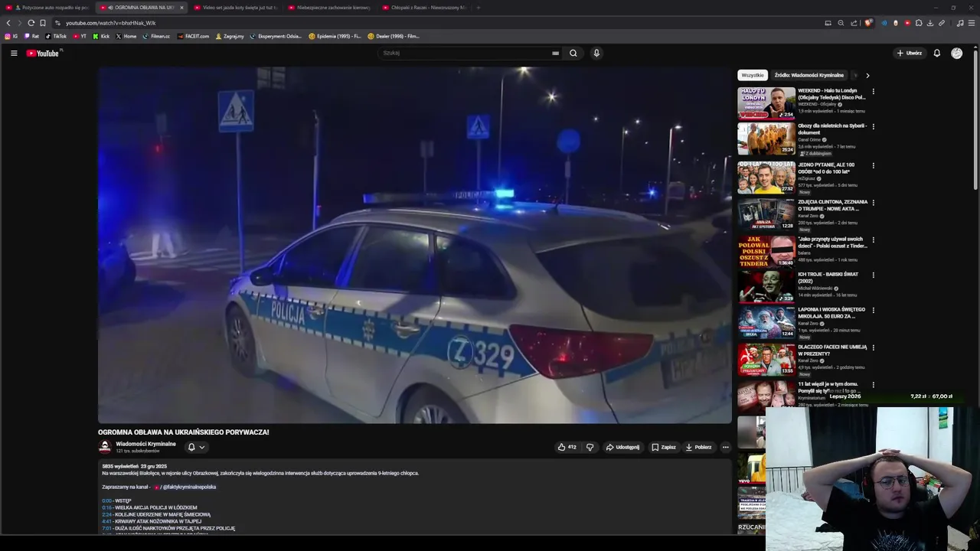Go back with the browser back arrow

tap(8, 23)
